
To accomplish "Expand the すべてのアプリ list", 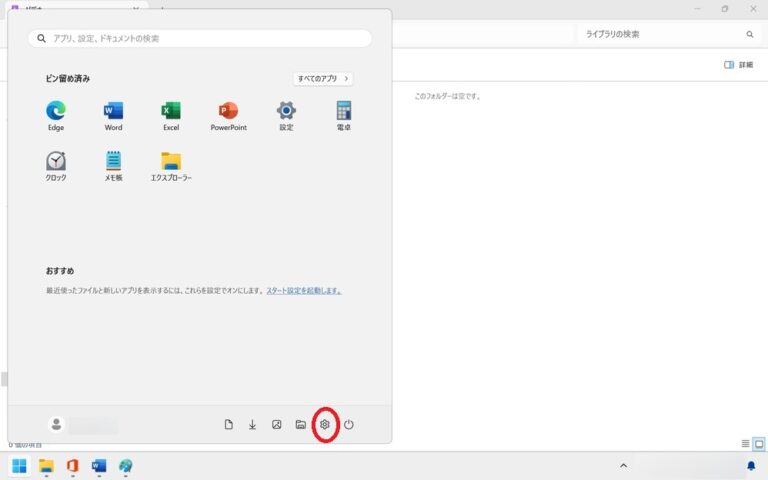I will [x=323, y=78].
